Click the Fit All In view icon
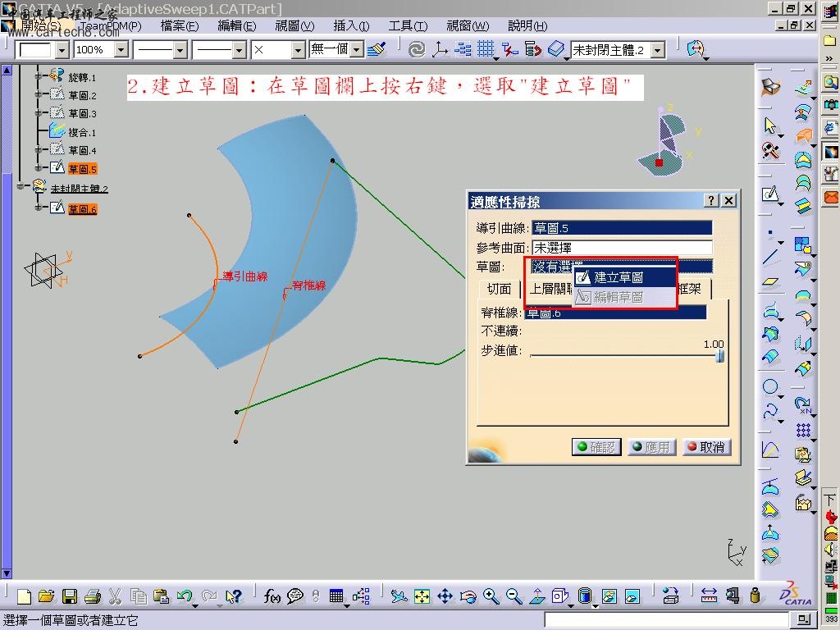 point(422,596)
